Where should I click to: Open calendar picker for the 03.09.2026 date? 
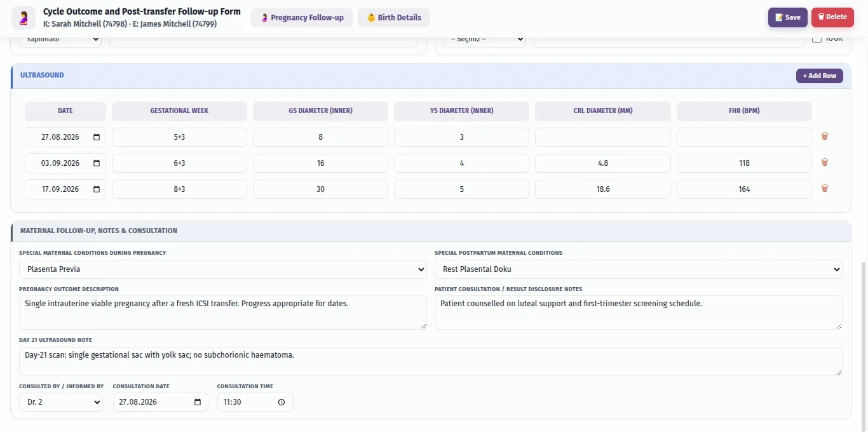point(97,163)
